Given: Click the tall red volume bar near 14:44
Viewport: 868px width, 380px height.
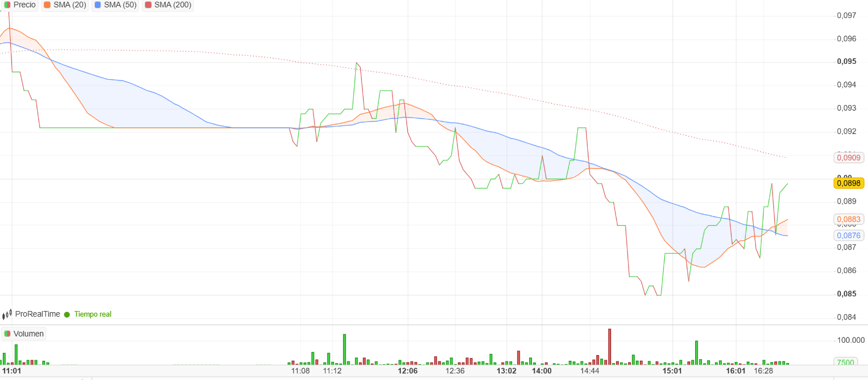Looking at the screenshot, I should click(609, 346).
